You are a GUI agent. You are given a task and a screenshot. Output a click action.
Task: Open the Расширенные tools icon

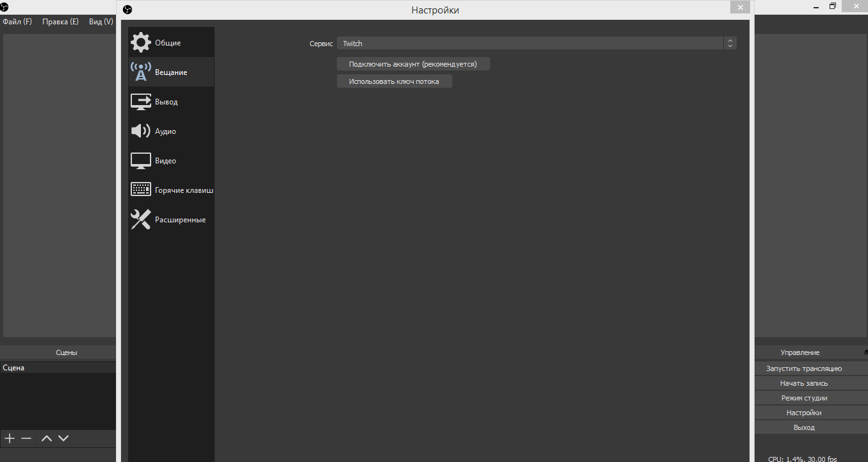tap(141, 220)
